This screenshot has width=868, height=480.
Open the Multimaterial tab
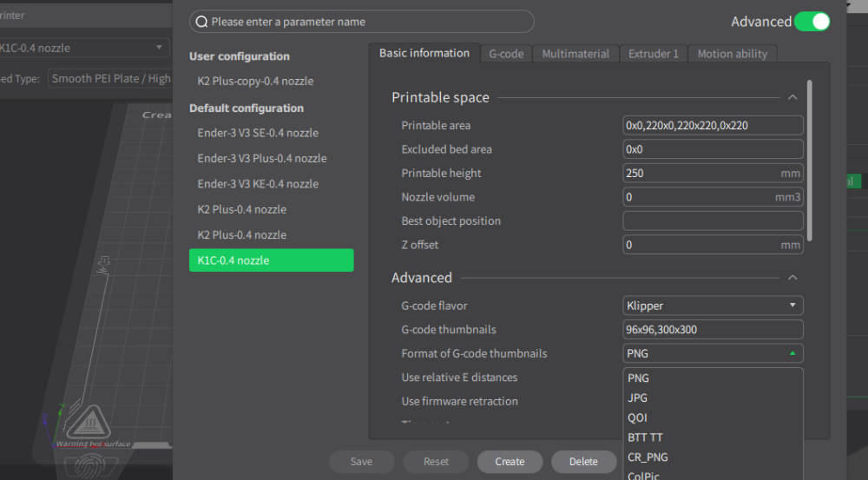575,54
